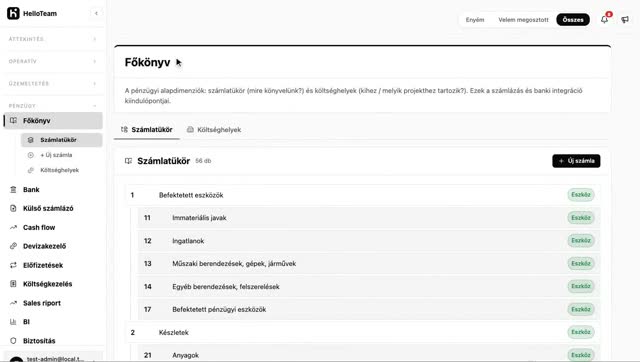Open the Cash flow menu item

[x=53, y=227]
